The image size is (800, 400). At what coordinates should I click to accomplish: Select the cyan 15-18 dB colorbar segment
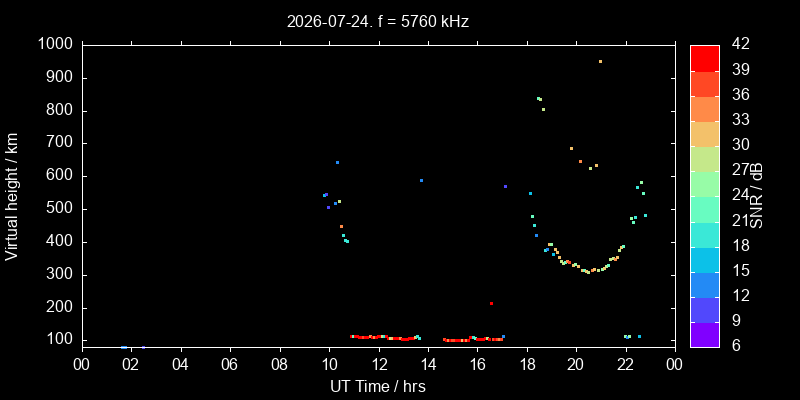click(705, 259)
